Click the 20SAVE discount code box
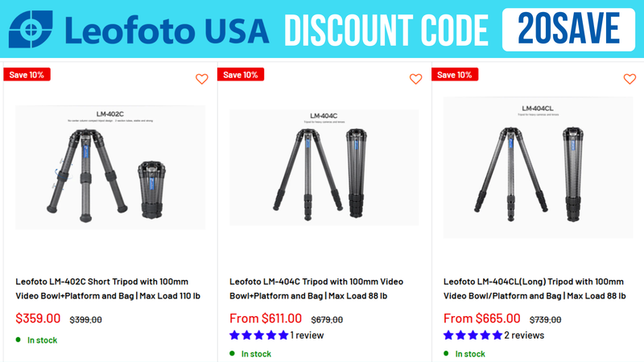Screen dimensions: 644x362 [x=568, y=30]
